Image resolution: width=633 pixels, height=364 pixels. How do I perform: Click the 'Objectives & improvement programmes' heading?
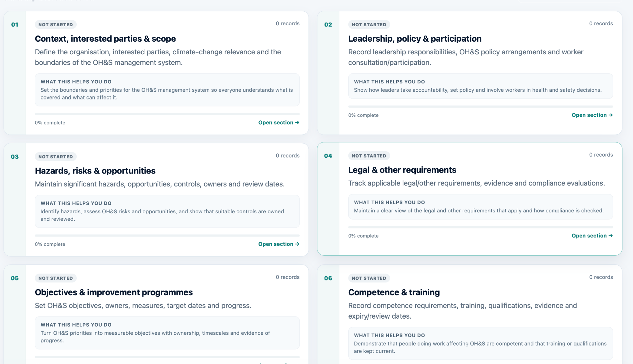point(114,292)
